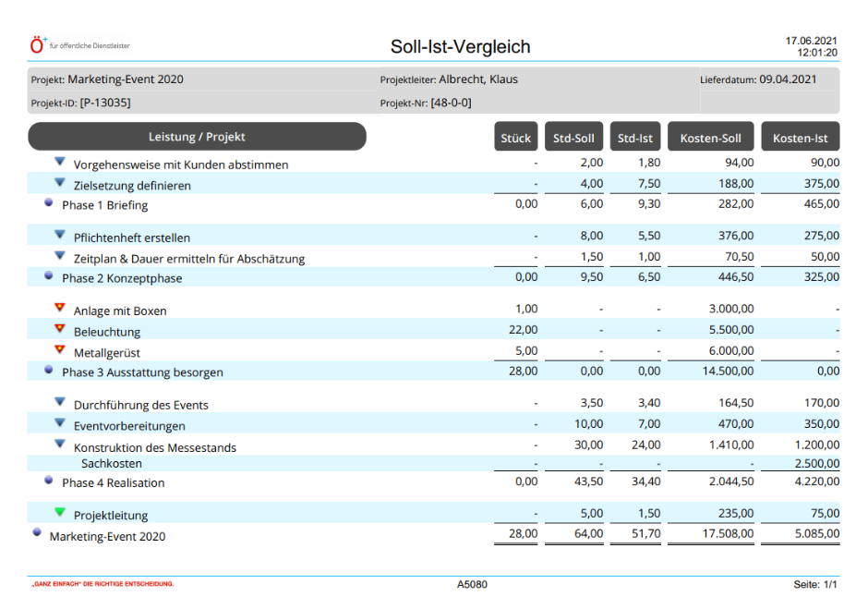Click the purple bullet next to Phase 3 Ausstattung besorgen
The height and width of the screenshot is (609, 868).
pos(49,370)
